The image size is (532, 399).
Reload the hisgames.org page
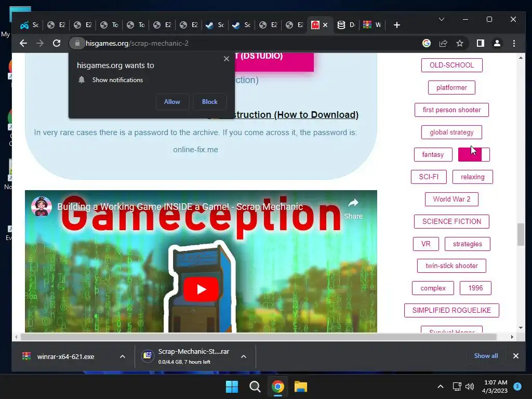point(57,44)
